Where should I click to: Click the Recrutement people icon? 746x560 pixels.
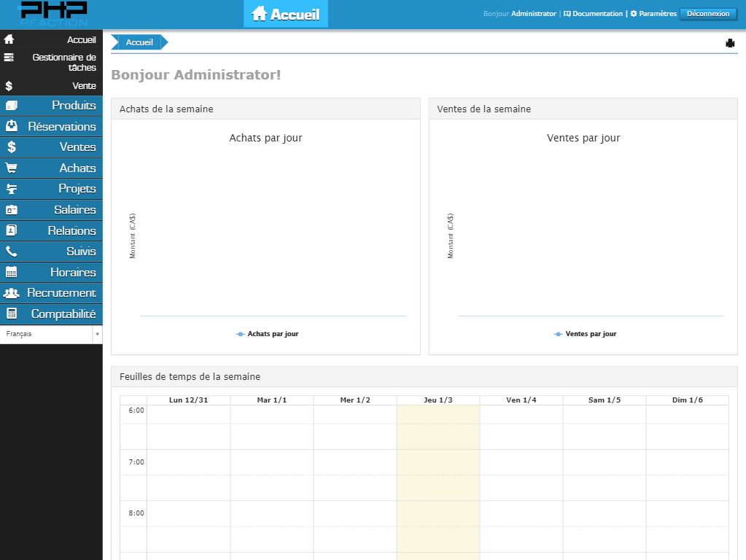[11, 293]
